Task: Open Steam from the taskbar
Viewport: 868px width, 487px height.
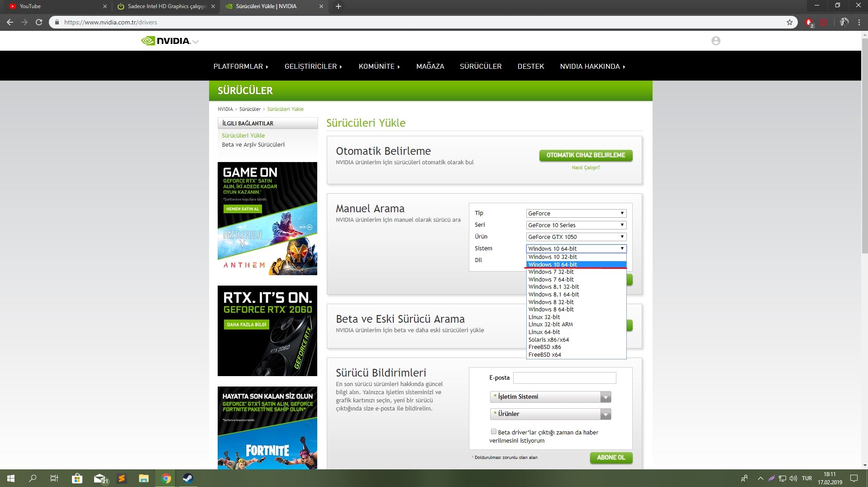Action: (x=188, y=478)
